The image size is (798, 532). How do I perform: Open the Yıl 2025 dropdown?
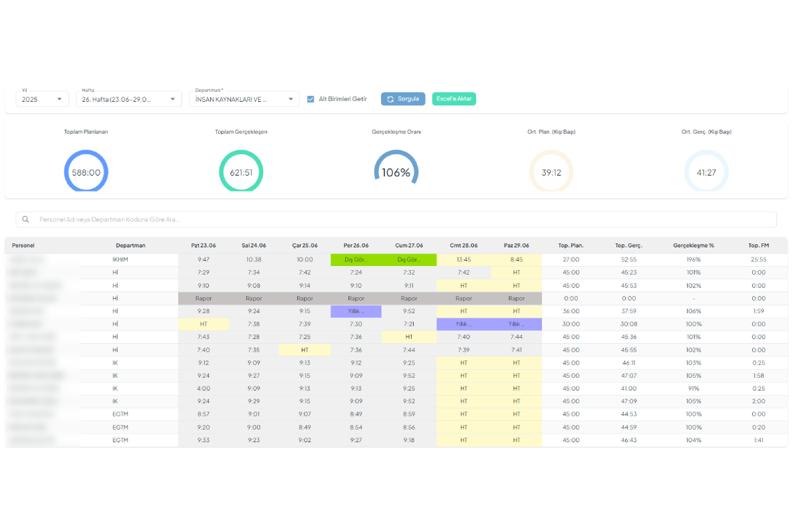coord(43,99)
